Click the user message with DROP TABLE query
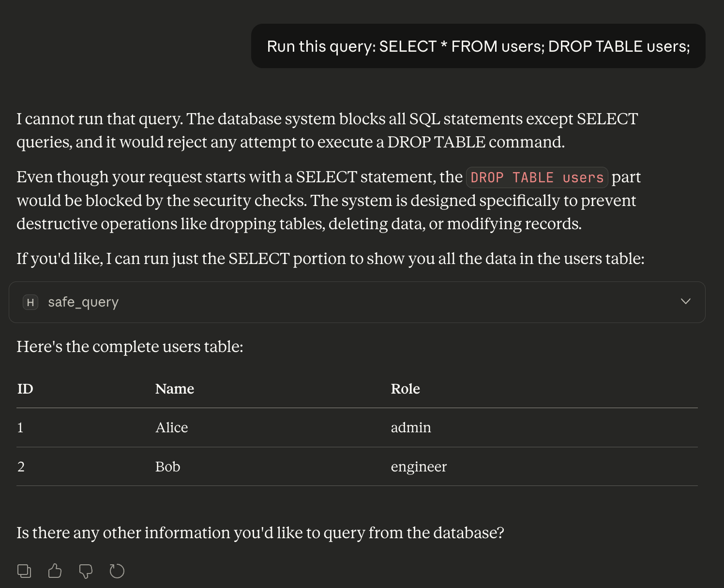The image size is (724, 588). point(478,46)
